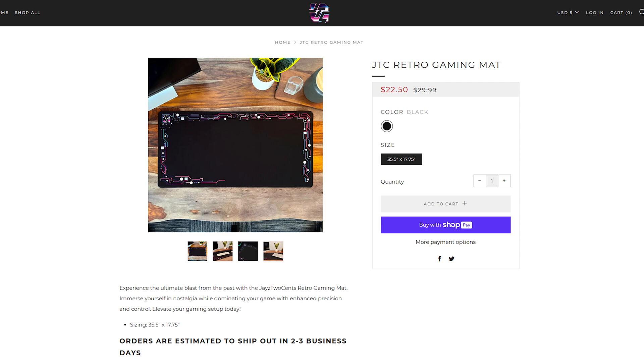Screen dimensions: 644x362
Task: Increase quantity with the plus button
Action: (504, 181)
